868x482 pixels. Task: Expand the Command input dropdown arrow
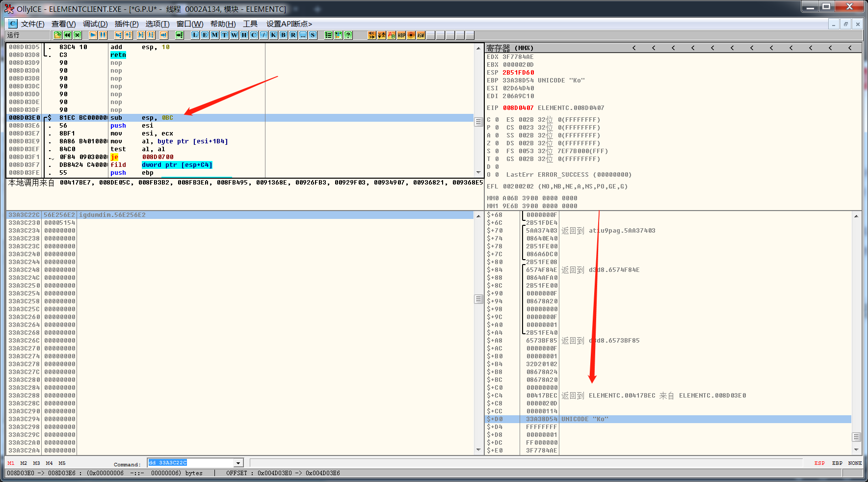[x=238, y=463]
